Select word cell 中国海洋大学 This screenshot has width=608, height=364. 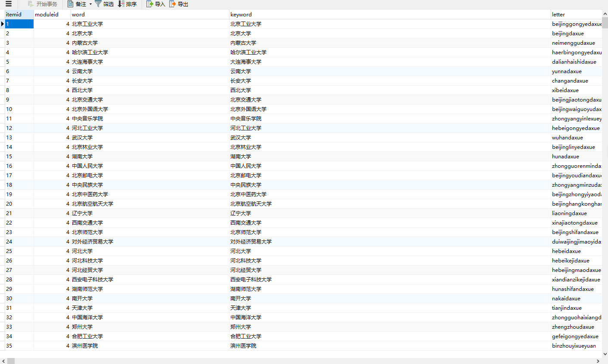coord(150,317)
